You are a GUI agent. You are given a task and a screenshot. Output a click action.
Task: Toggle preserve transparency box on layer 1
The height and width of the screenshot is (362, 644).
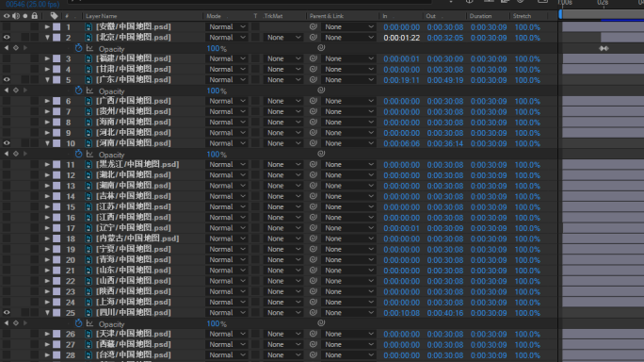click(255, 26)
